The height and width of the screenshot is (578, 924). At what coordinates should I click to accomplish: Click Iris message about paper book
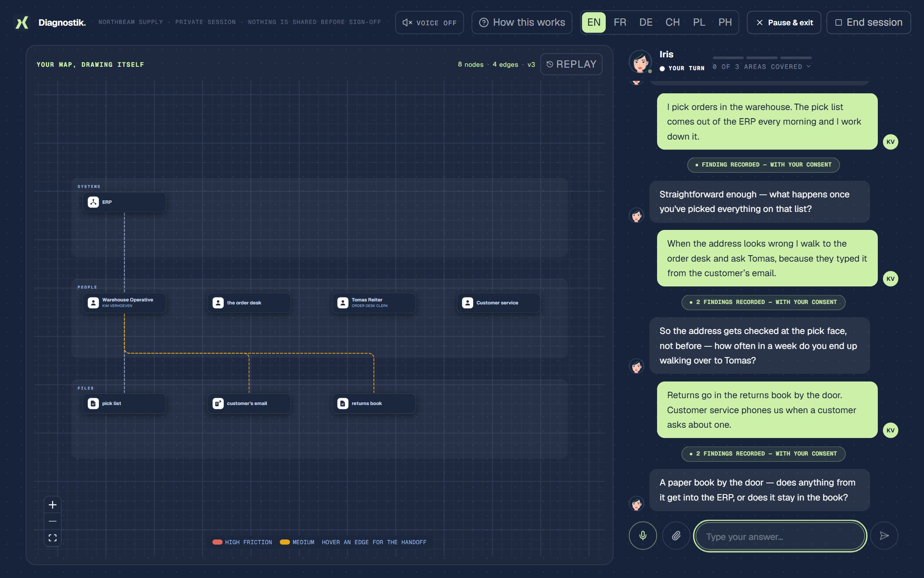[x=759, y=490]
